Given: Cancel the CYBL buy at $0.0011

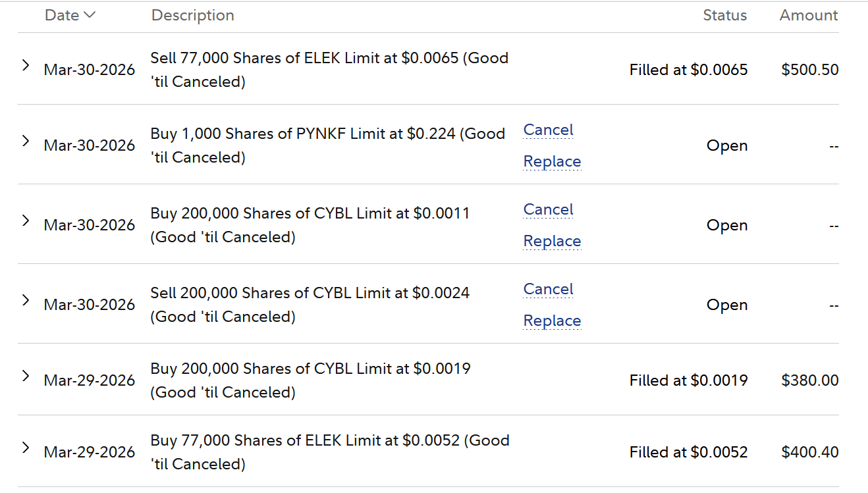Looking at the screenshot, I should pos(548,209).
